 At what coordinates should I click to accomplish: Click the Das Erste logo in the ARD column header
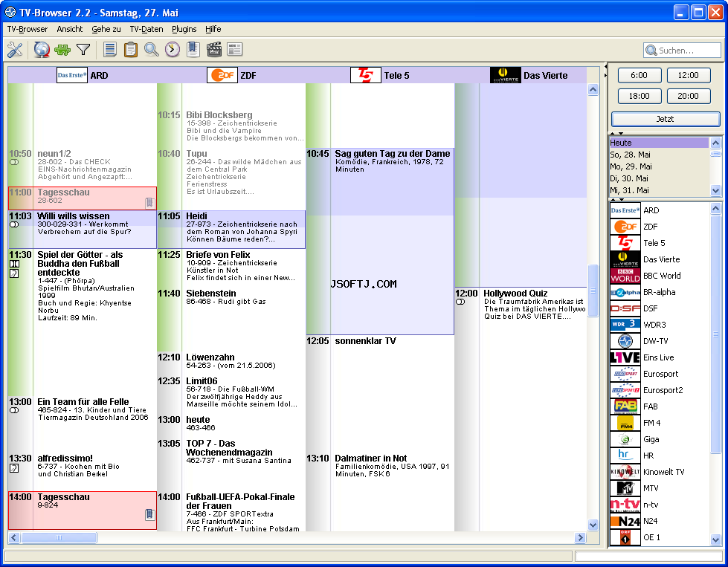(72, 75)
